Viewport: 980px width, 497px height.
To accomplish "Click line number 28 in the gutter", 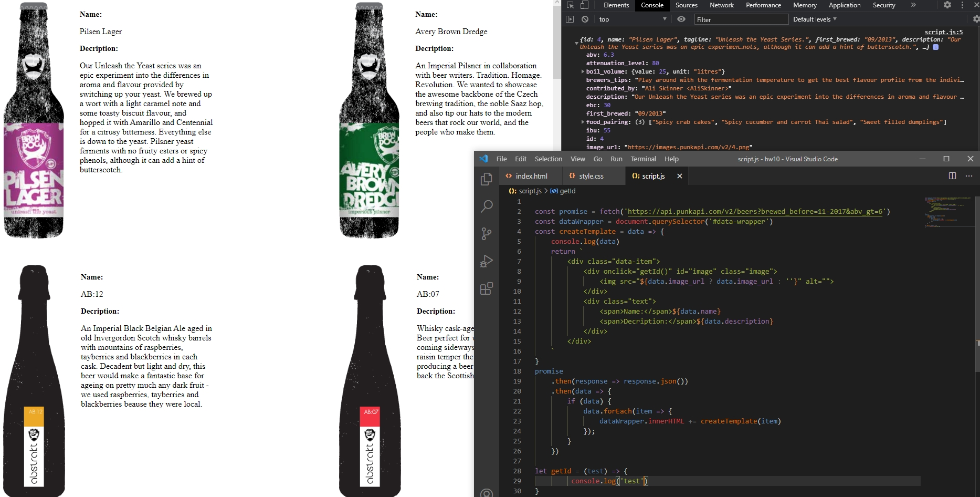I will point(517,471).
